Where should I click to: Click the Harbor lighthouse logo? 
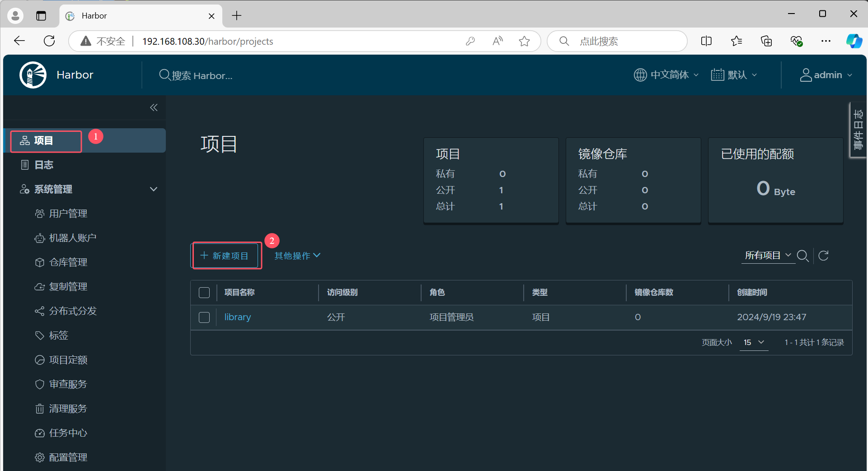pyautogui.click(x=33, y=75)
